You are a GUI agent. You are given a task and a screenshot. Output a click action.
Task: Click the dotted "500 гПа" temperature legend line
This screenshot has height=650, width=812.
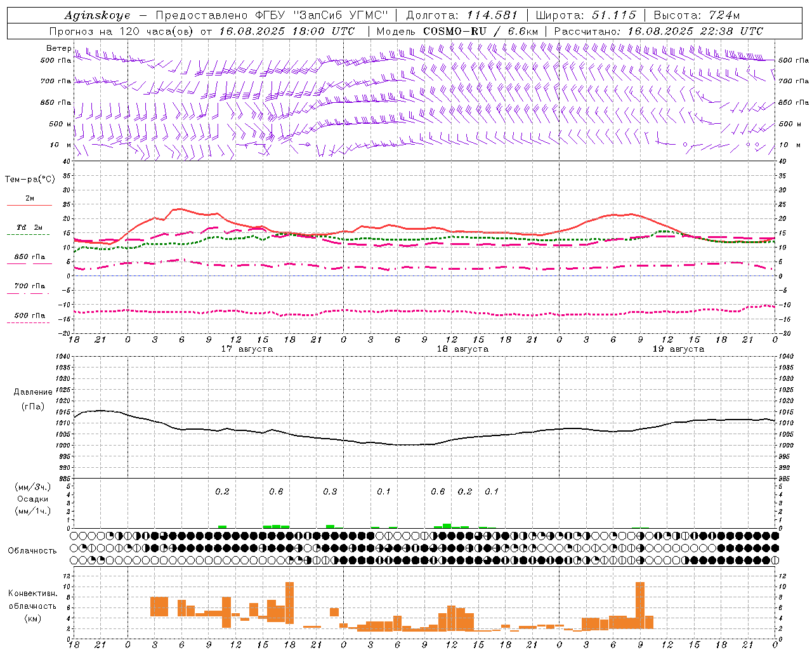[x=29, y=322]
